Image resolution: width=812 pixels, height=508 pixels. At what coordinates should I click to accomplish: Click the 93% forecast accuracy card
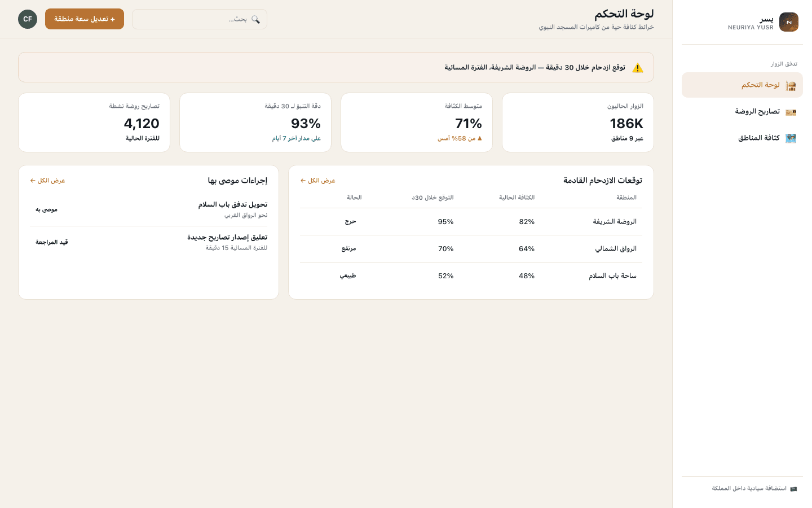(x=255, y=122)
